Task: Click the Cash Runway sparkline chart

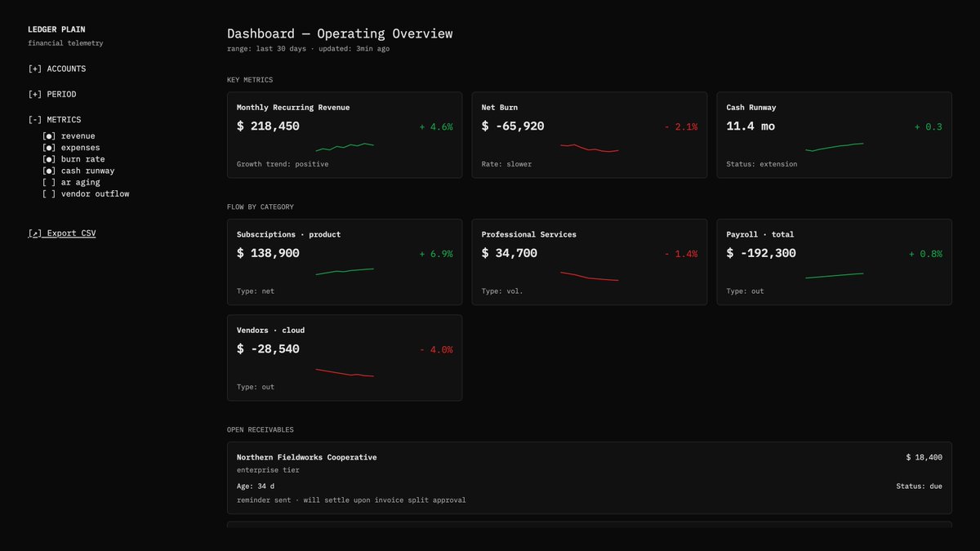Action: click(x=833, y=148)
